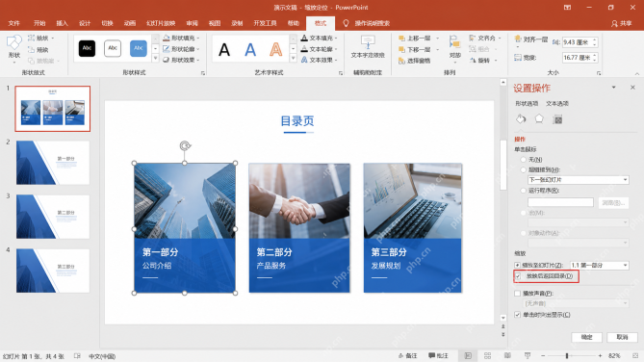Select the zoom-to-slide (Z) radio option

pos(518,266)
